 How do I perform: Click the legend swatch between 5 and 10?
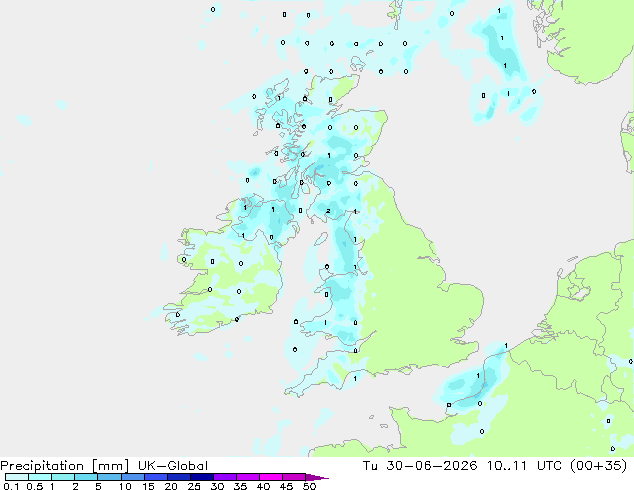coord(109,477)
